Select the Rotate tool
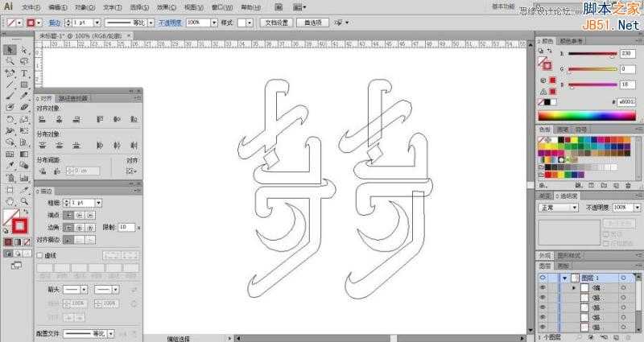 point(10,119)
